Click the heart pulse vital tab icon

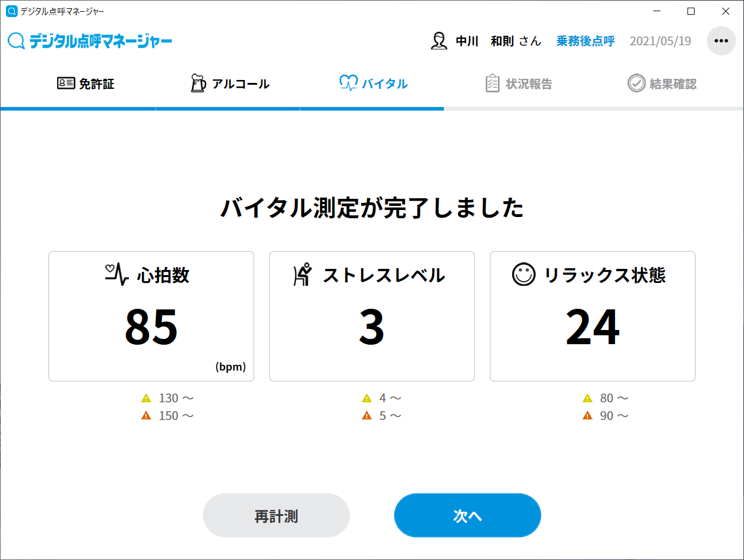(348, 84)
